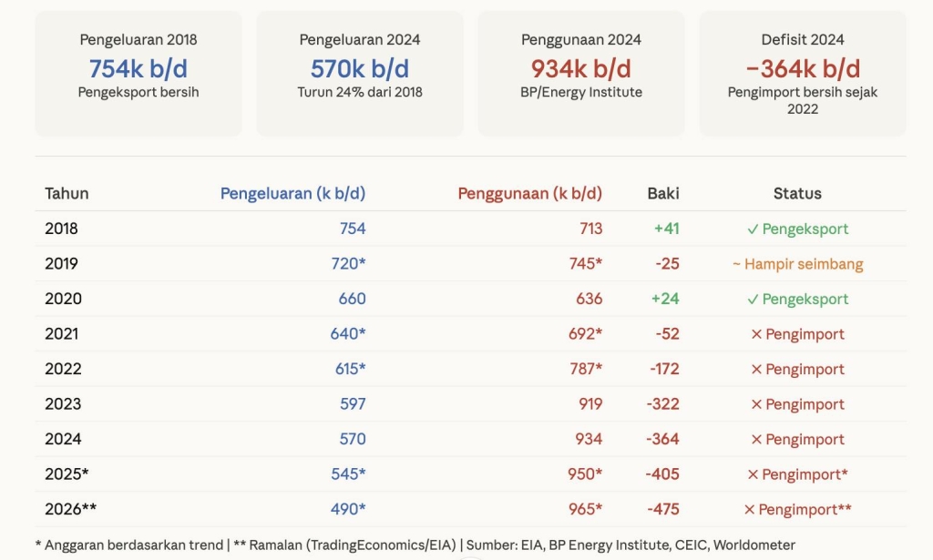
Task: Select the Baki column header
Action: click(663, 193)
